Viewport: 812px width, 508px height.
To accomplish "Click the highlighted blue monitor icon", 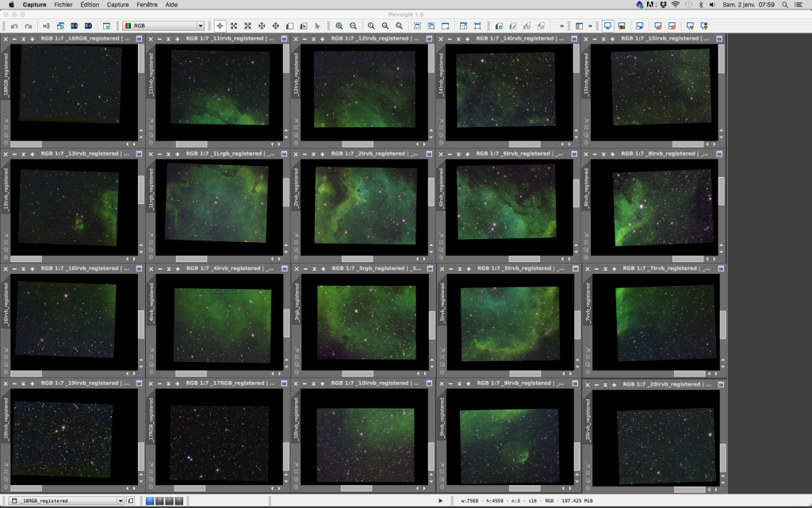I will tap(607, 26).
